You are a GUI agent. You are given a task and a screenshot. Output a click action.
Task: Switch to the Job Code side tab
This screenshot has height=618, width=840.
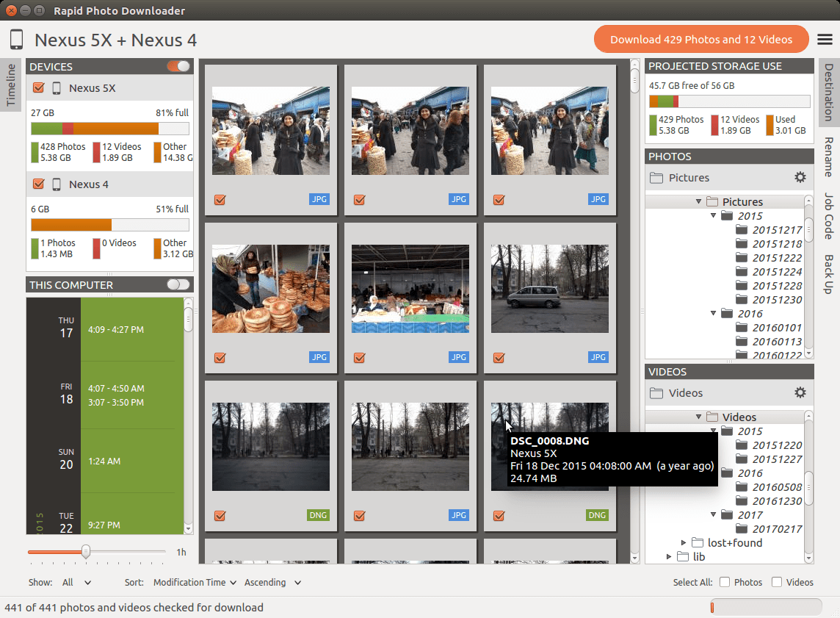click(829, 215)
